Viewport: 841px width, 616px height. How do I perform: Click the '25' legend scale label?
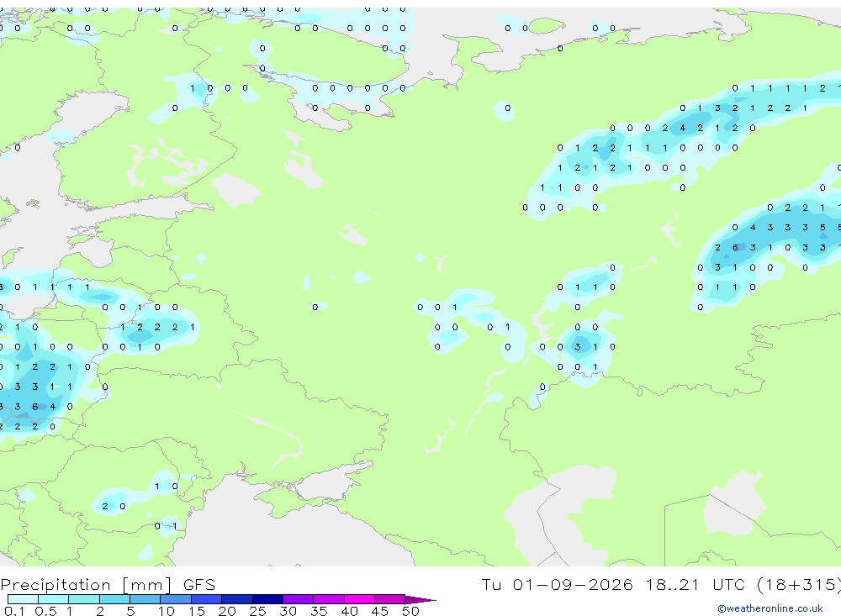(x=257, y=611)
